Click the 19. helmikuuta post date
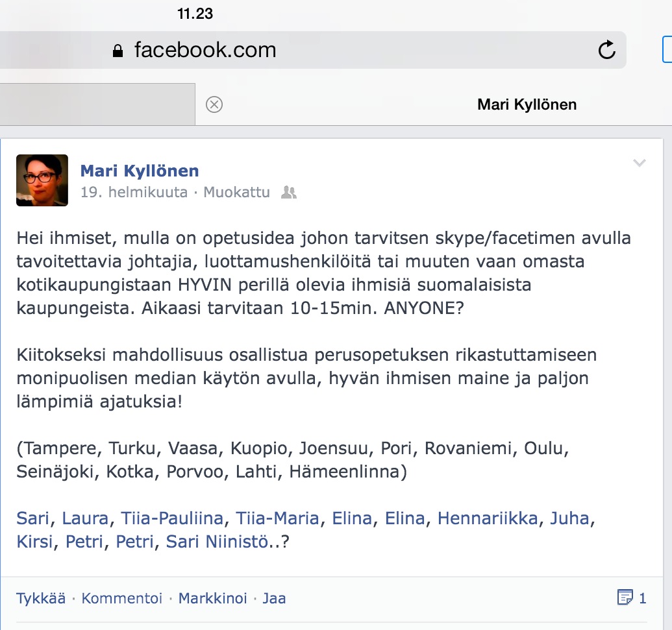This screenshot has width=672, height=630. tap(134, 192)
